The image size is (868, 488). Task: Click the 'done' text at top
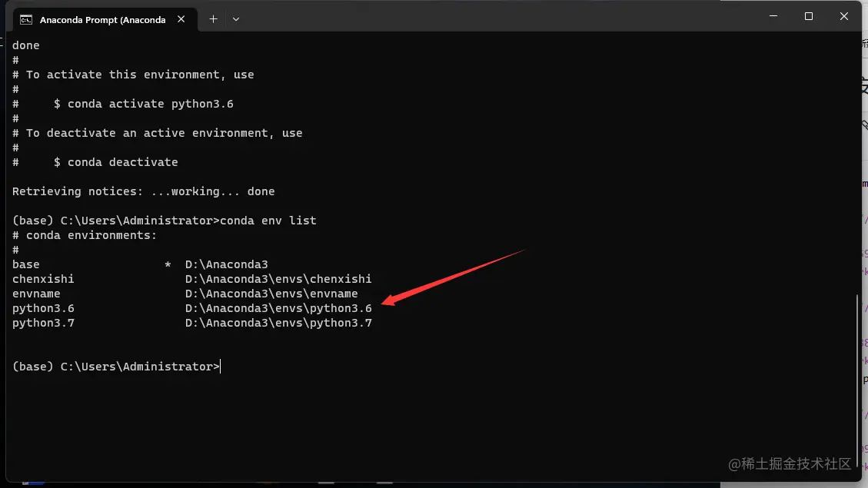tap(26, 45)
